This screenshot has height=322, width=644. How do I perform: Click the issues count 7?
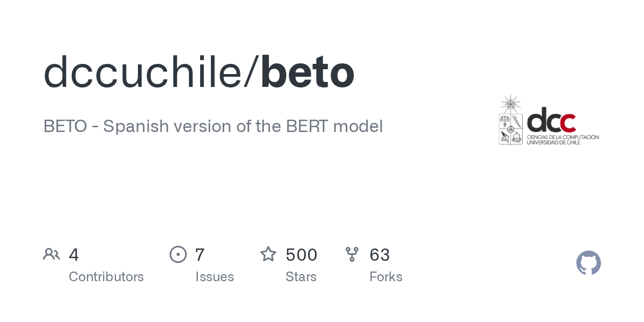pos(200,254)
